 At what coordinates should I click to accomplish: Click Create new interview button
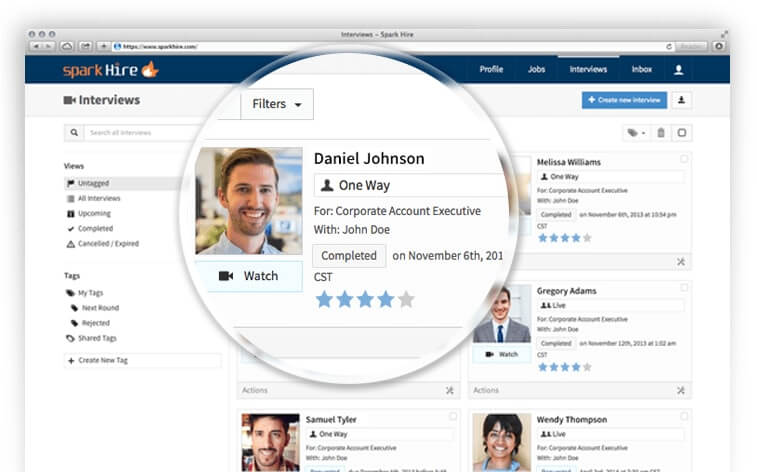pos(624,100)
